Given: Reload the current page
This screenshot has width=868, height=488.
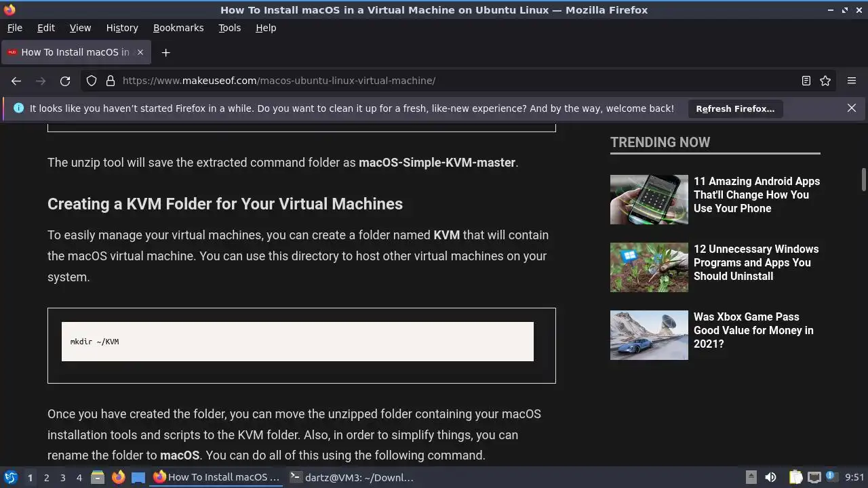Looking at the screenshot, I should click(65, 81).
